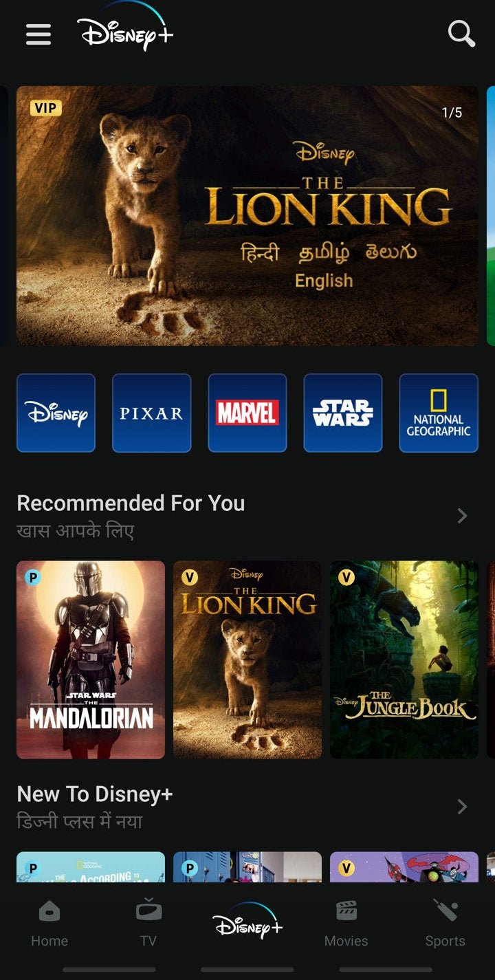Open The Mandalorian poster
This screenshot has height=980, width=495.
pos(91,660)
